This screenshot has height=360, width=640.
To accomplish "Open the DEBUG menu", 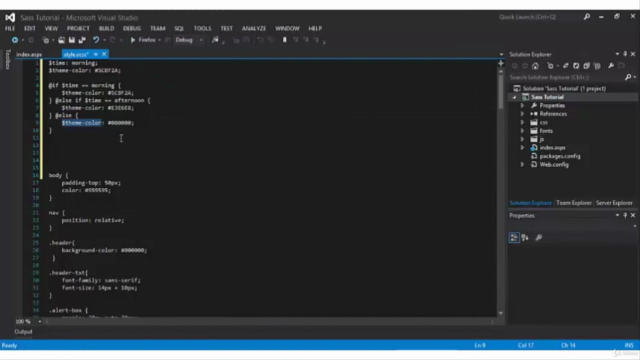I will [x=132, y=28].
